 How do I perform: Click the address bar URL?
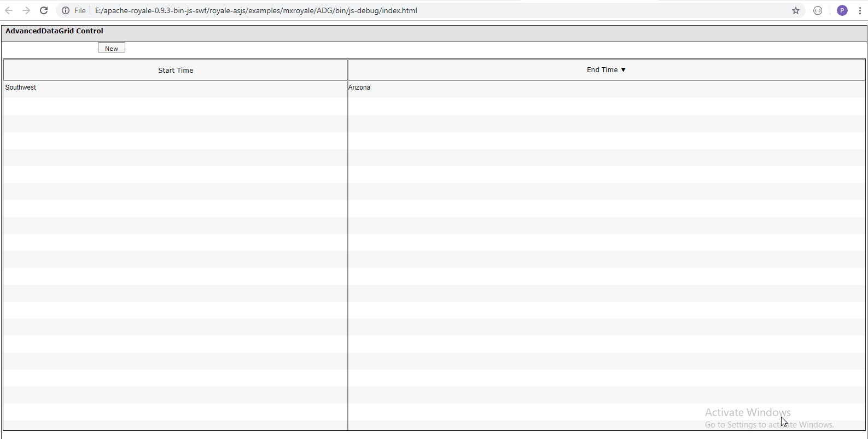[256, 10]
